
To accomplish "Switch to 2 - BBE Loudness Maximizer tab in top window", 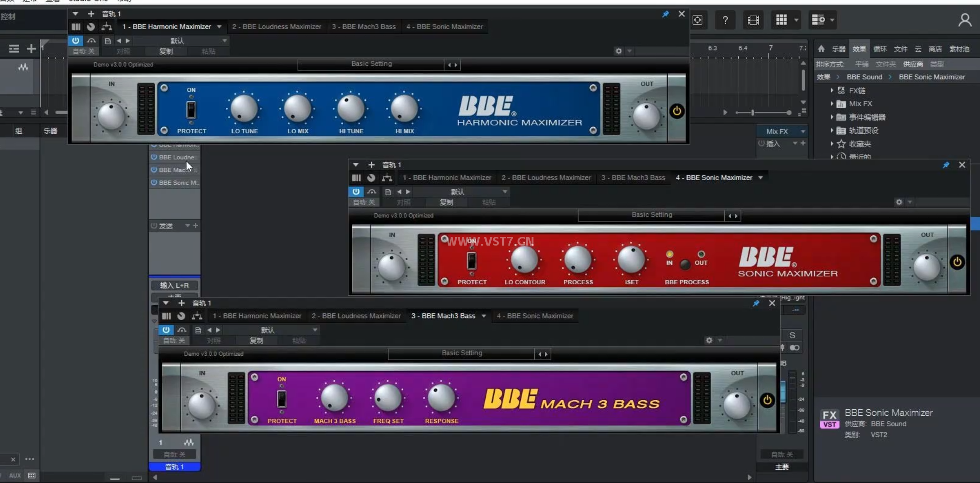I will 277,26.
